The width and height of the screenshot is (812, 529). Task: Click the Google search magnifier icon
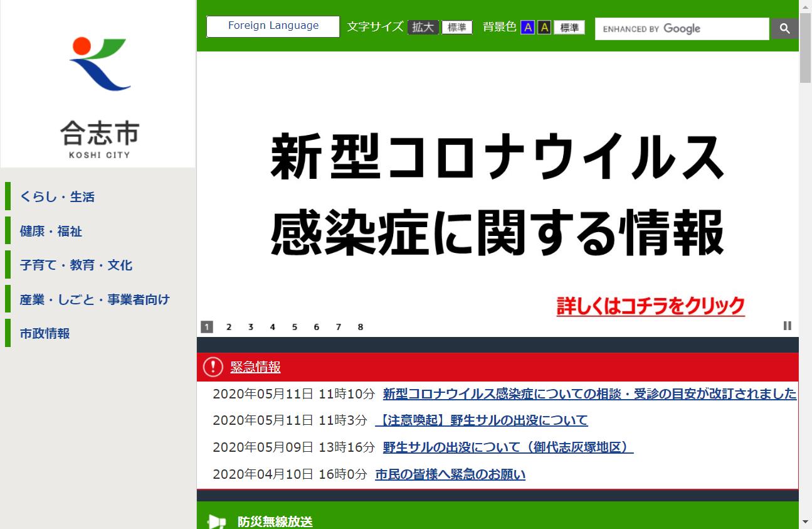click(784, 28)
